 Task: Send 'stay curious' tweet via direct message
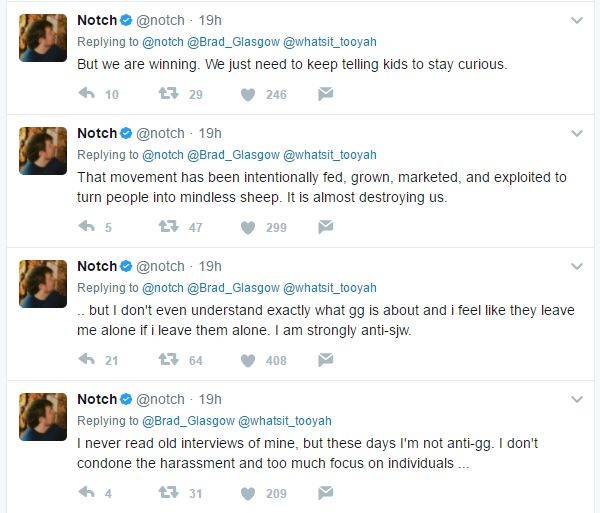pyautogui.click(x=325, y=94)
